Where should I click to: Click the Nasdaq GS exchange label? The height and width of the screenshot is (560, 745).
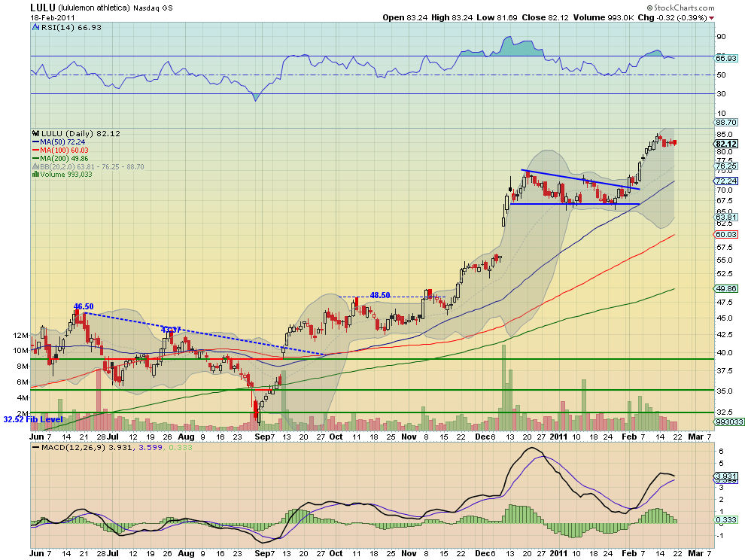pyautogui.click(x=153, y=8)
